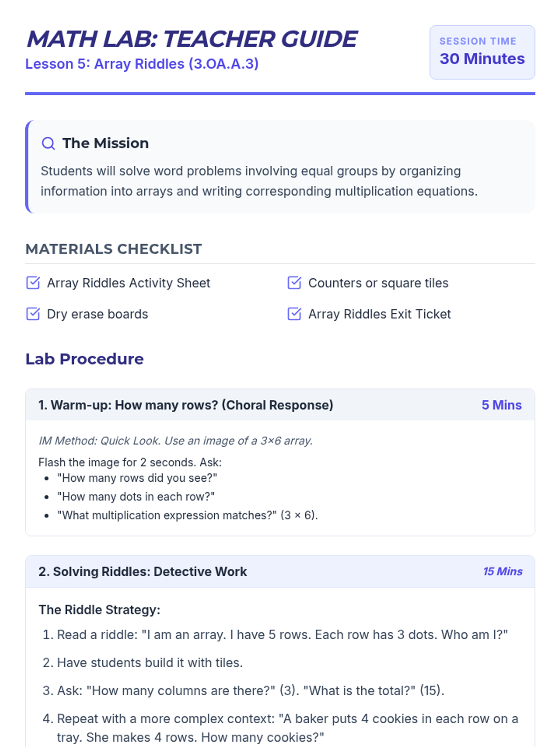Toggle Counters or square tiles checkbox

[294, 283]
